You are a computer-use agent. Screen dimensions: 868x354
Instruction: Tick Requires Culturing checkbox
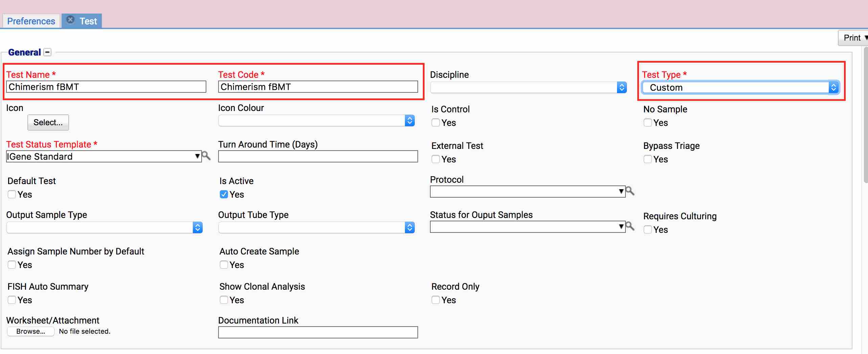tap(648, 229)
